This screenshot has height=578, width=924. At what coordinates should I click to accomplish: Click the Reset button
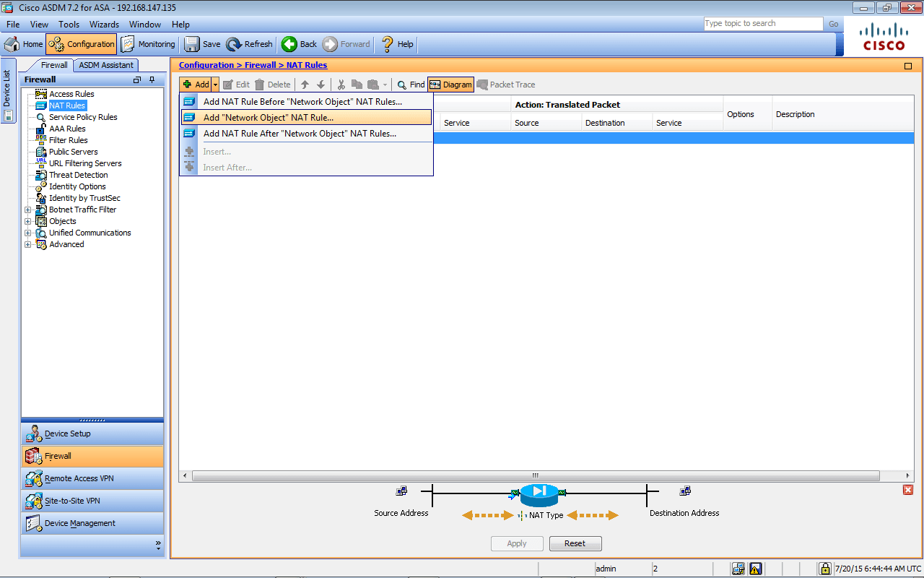(575, 543)
